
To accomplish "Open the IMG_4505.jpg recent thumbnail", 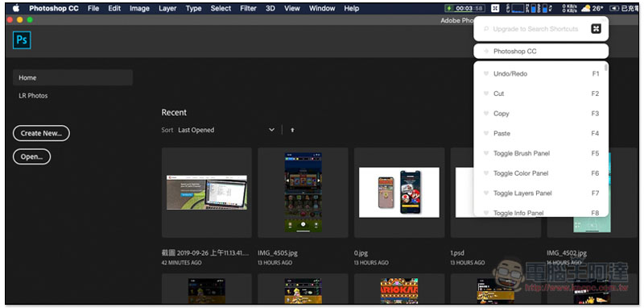I will pyautogui.click(x=303, y=193).
